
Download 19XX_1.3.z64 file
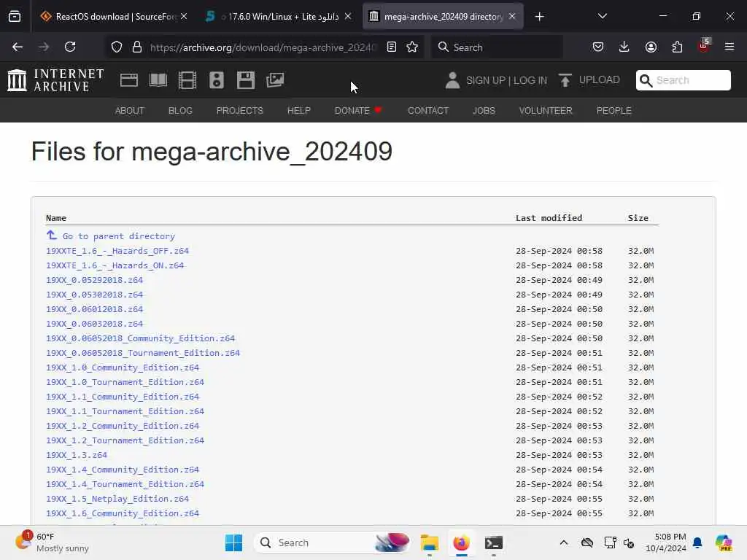point(76,455)
